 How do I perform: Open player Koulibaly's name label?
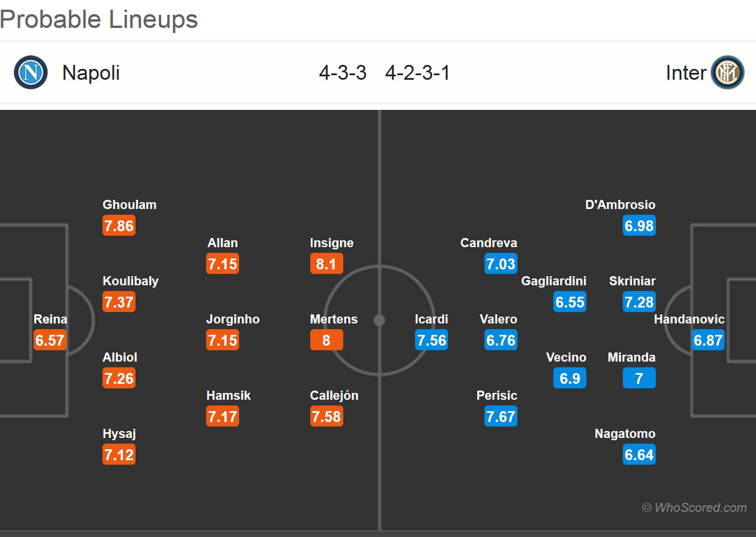coord(130,281)
